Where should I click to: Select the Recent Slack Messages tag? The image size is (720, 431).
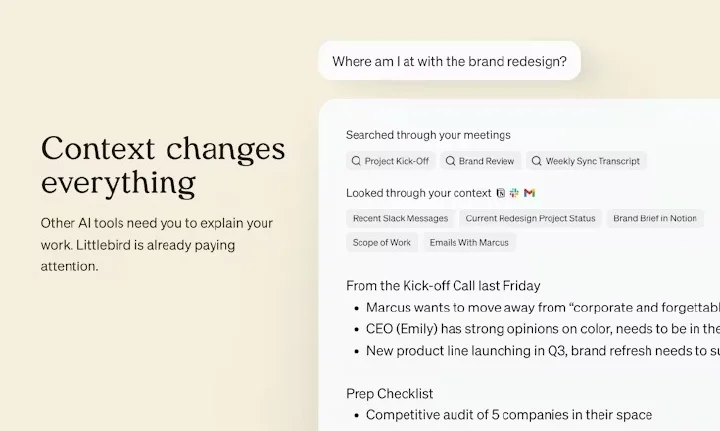400,218
